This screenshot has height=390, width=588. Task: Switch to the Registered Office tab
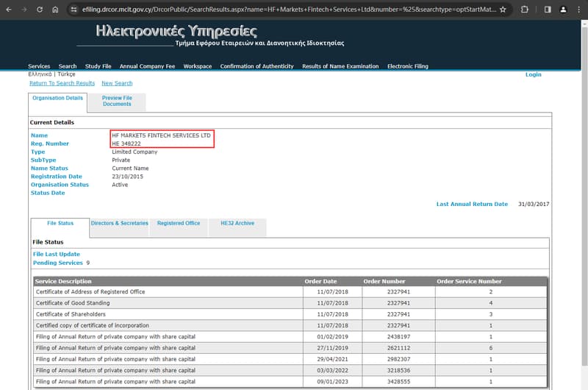pyautogui.click(x=179, y=224)
